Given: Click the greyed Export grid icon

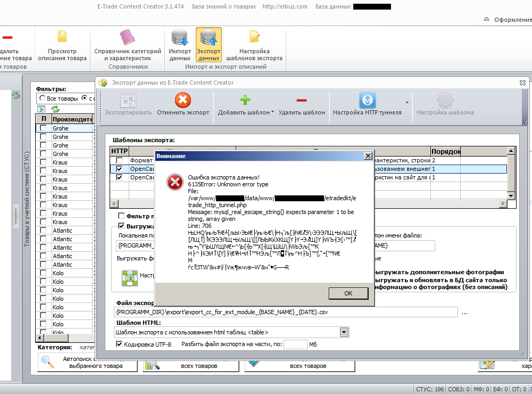Looking at the screenshot, I should tap(128, 100).
